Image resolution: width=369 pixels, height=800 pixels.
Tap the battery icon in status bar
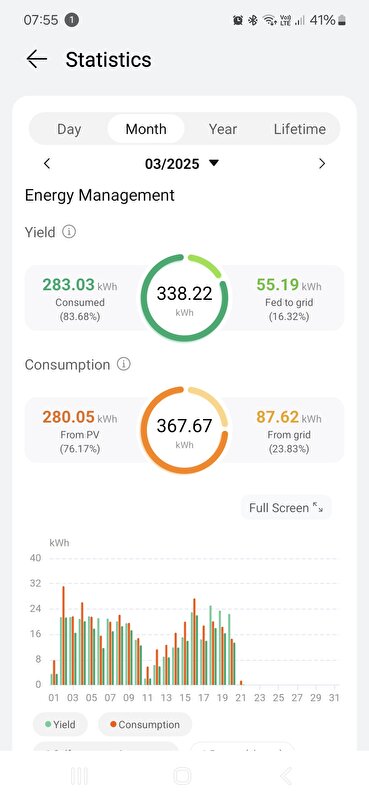pyautogui.click(x=341, y=20)
